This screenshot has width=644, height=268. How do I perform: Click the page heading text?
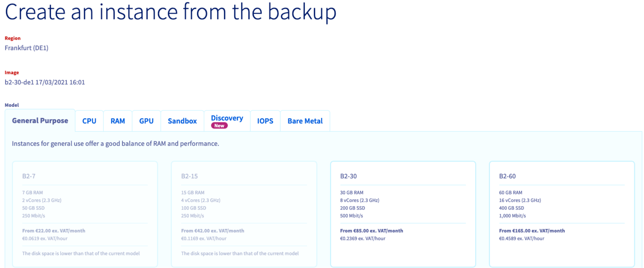coord(171,12)
